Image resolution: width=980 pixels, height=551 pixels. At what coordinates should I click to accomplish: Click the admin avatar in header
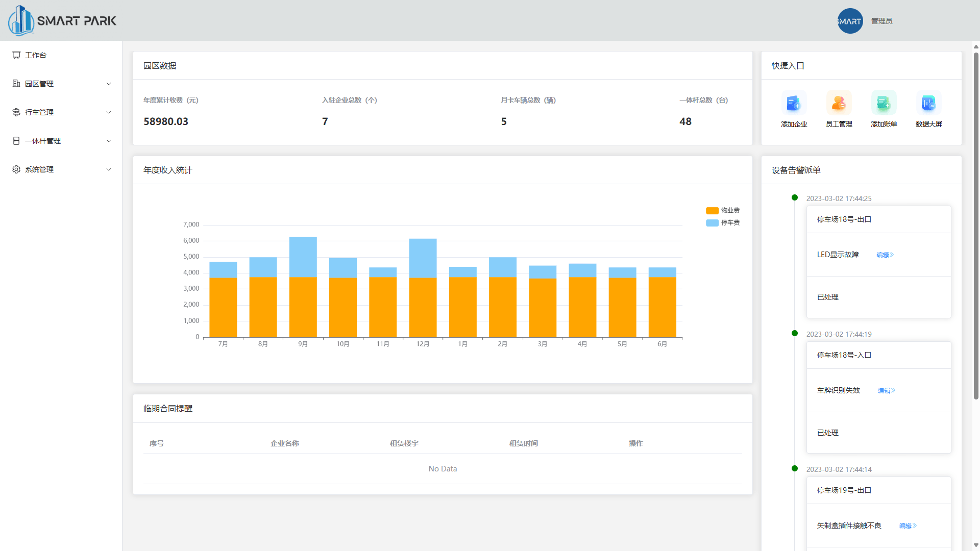(850, 21)
